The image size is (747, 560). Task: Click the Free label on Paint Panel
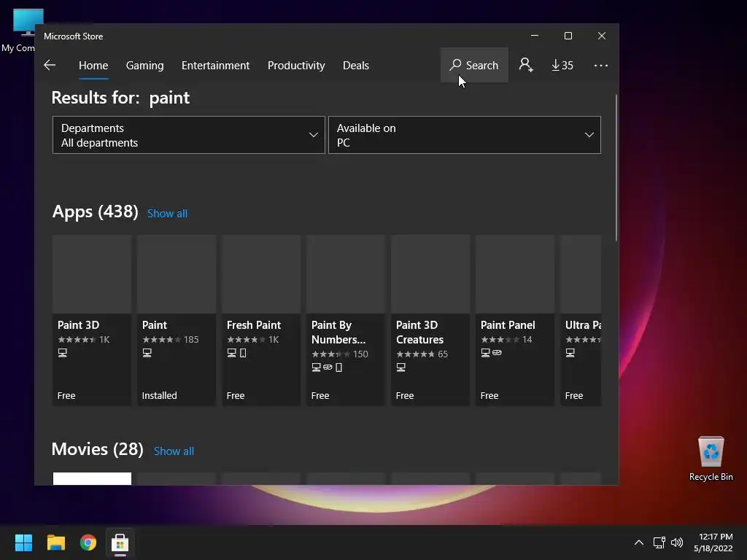489,396
